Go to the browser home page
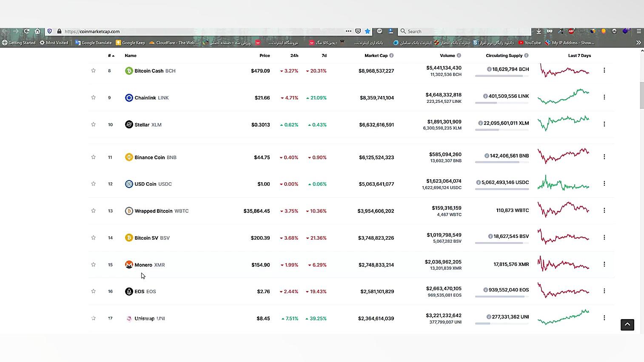Viewport: 644px width, 362px height. pos(37,31)
